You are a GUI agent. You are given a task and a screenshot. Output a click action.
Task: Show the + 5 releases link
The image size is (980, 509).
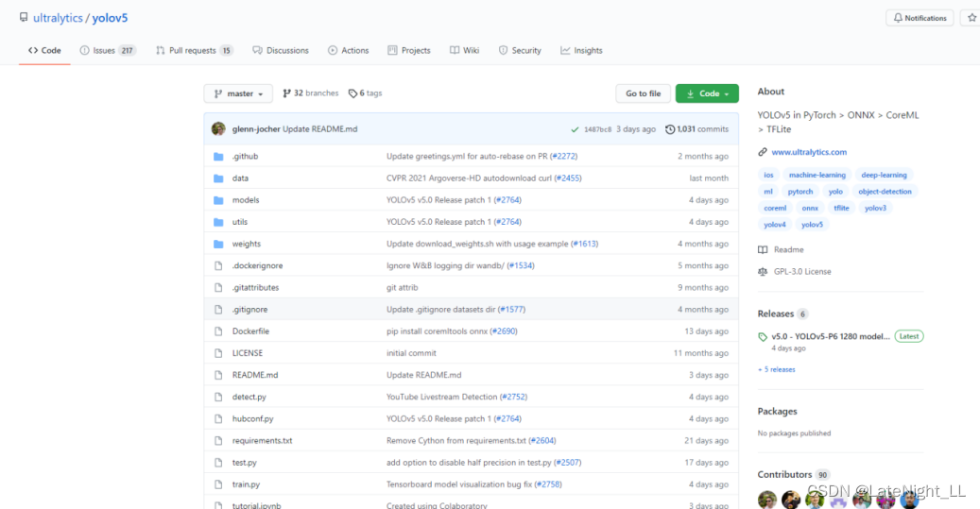pos(776,370)
